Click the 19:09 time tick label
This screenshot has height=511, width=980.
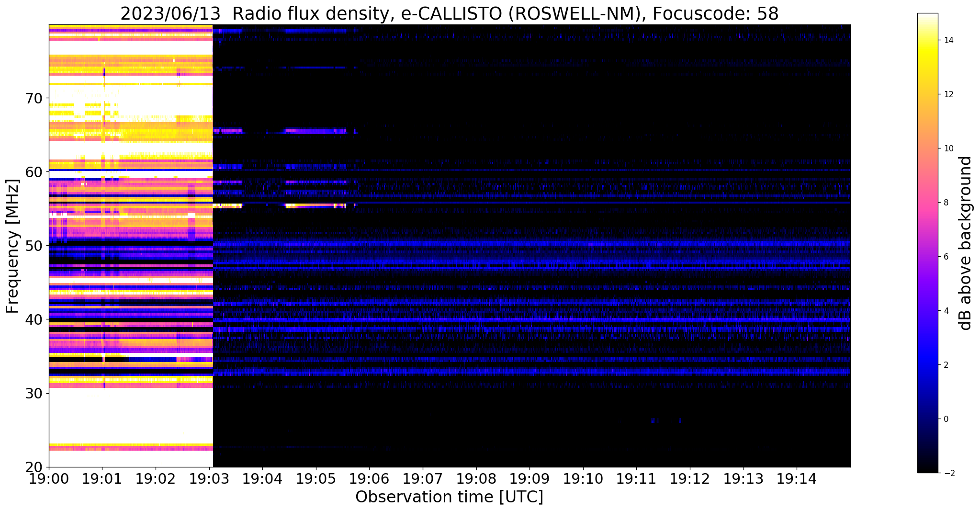(x=529, y=478)
